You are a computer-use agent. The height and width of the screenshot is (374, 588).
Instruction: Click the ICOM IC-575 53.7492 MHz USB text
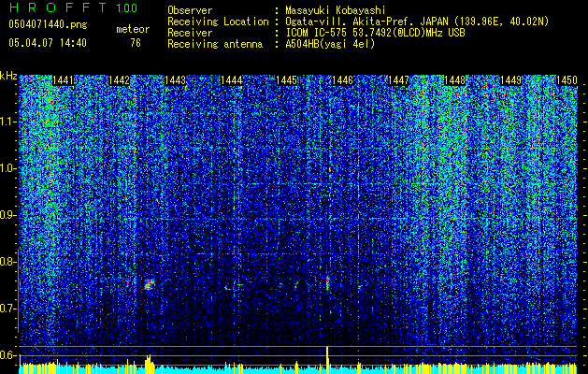coord(375,33)
